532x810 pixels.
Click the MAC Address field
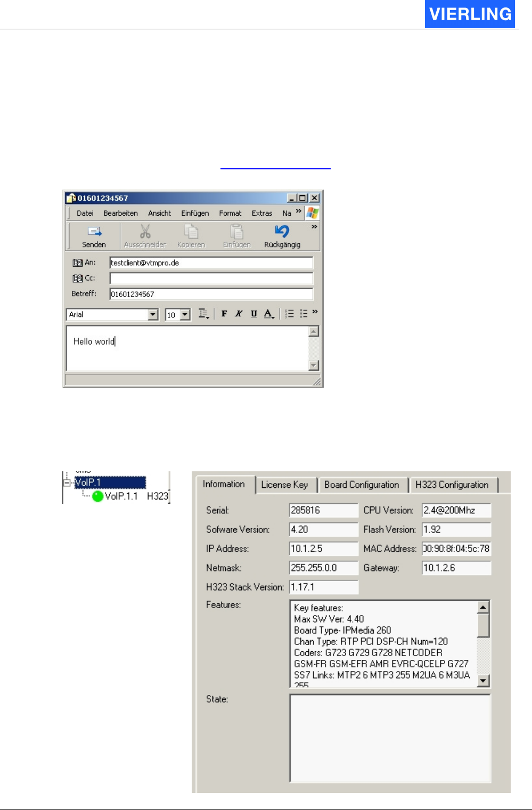pyautogui.click(x=456, y=549)
